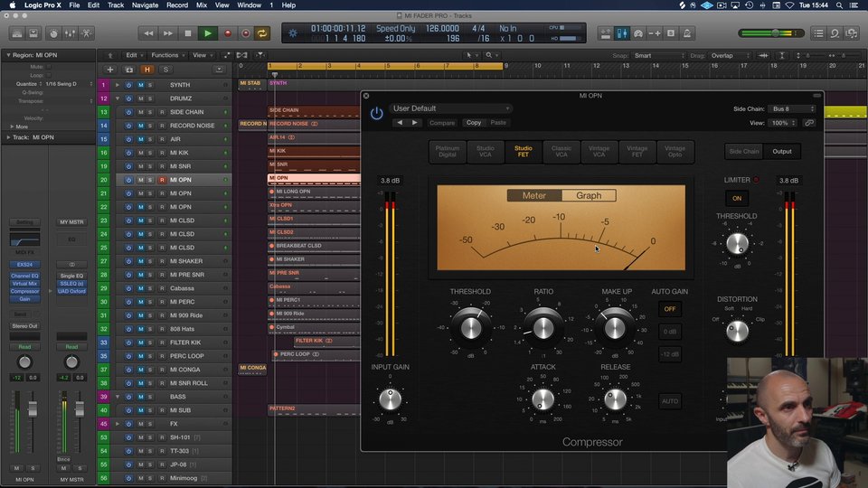The height and width of the screenshot is (488, 868).
Task: Open the View dropdown in Tracks area
Action: click(202, 55)
